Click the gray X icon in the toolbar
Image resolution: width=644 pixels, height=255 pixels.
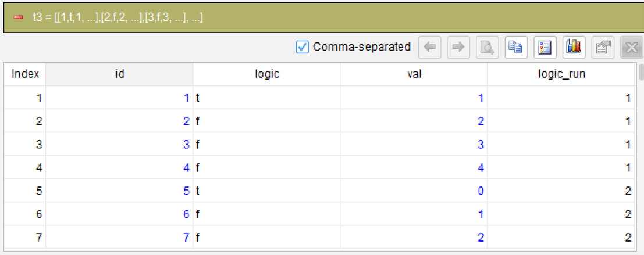click(631, 47)
